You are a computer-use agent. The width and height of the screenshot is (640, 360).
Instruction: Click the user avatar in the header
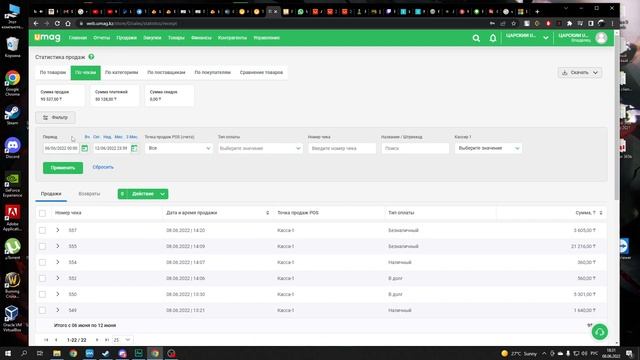[x=601, y=38]
